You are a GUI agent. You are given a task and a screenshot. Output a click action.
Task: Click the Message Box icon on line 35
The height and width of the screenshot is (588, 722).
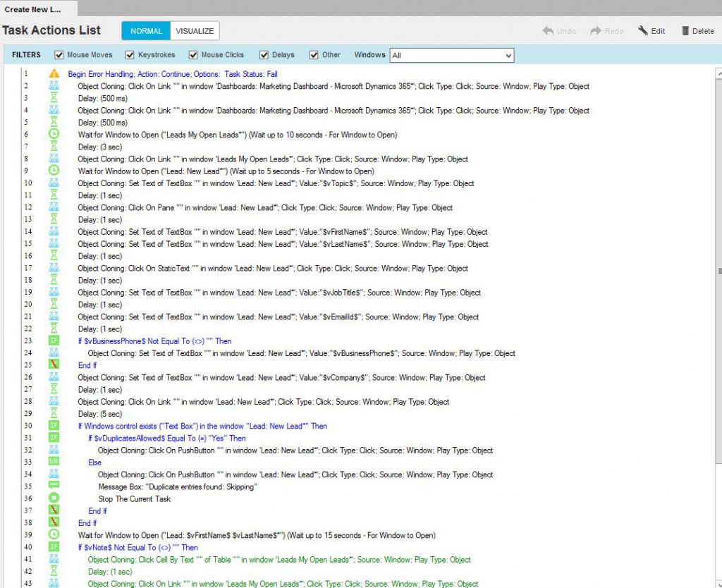[x=54, y=486]
